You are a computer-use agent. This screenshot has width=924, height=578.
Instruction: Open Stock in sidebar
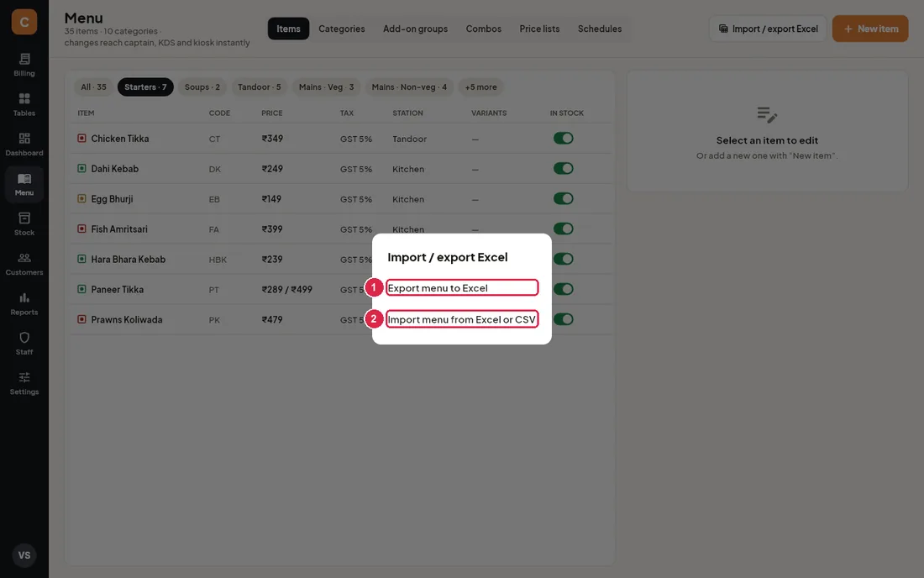24,224
